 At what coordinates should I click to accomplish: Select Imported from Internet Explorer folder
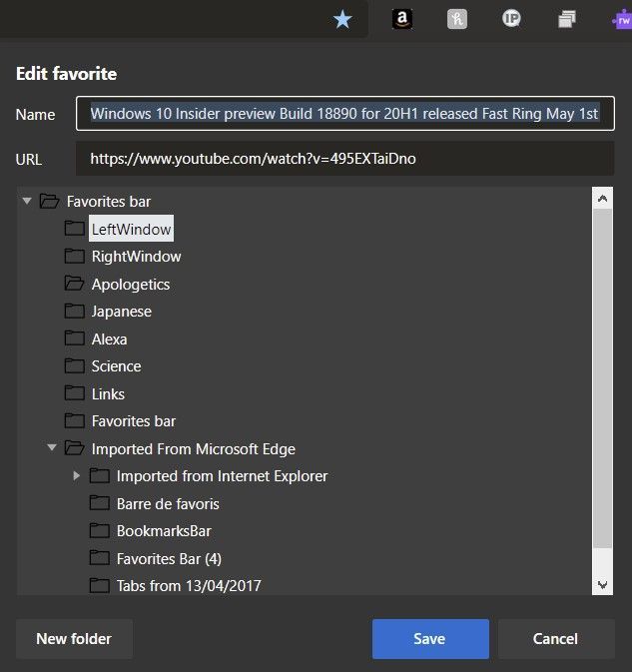[x=222, y=476]
